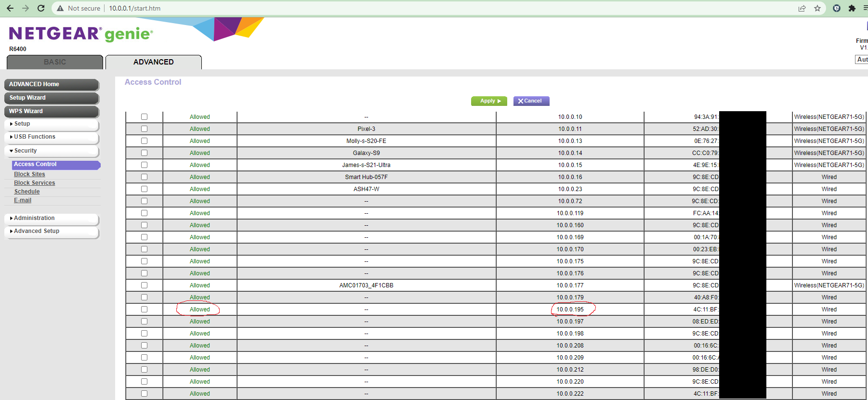Reload the page with the refresh icon
Screen dimensions: 868x400
pos(41,8)
